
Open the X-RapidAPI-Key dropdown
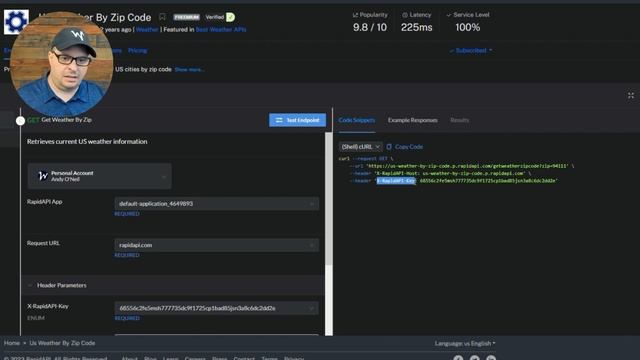pyautogui.click(x=217, y=308)
